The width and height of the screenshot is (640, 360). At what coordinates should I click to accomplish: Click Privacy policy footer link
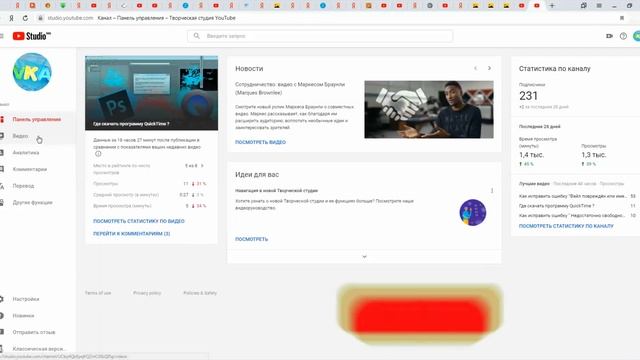pyautogui.click(x=147, y=293)
